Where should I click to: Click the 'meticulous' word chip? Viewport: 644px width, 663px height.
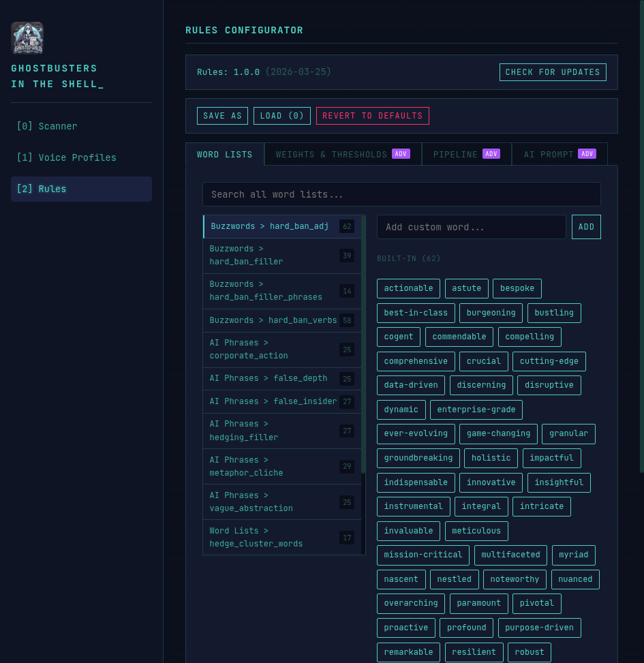click(476, 531)
